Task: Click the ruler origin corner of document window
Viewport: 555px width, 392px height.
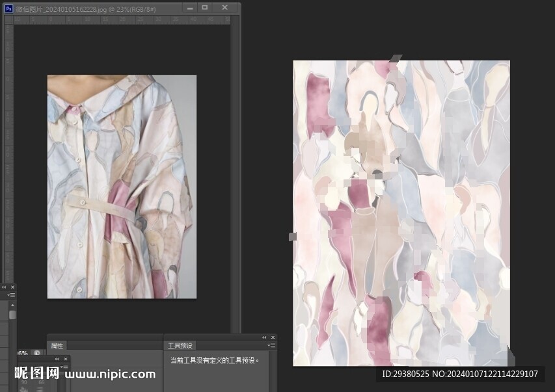Action: (8, 20)
